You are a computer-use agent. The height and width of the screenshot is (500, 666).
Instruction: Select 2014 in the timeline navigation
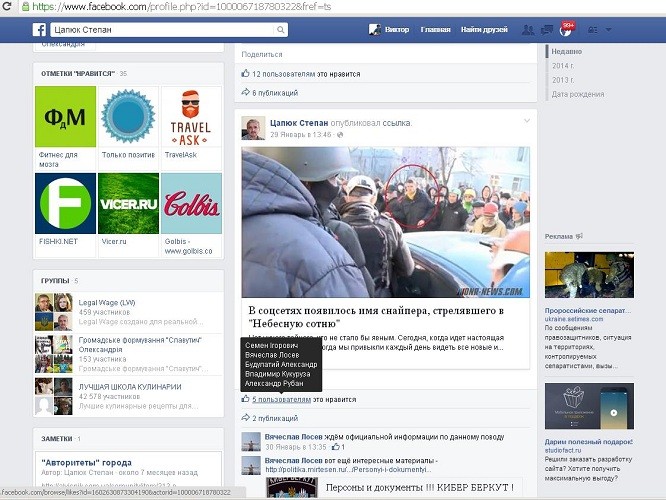(x=562, y=65)
